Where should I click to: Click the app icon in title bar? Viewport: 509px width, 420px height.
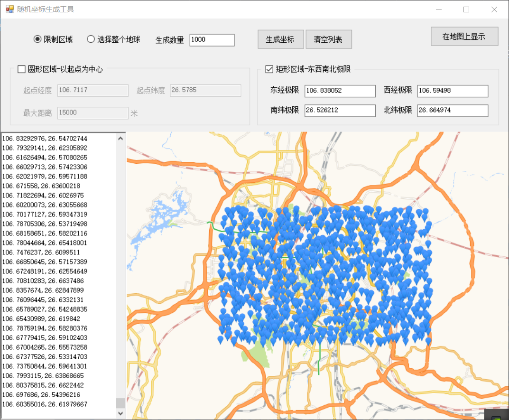click(x=9, y=9)
